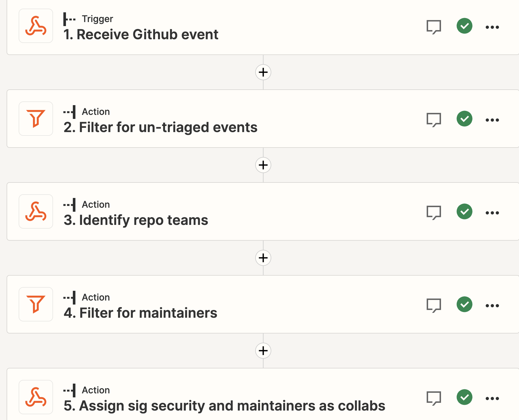Add a step between steps 1 and 2
The image size is (519, 420).
[x=263, y=72]
